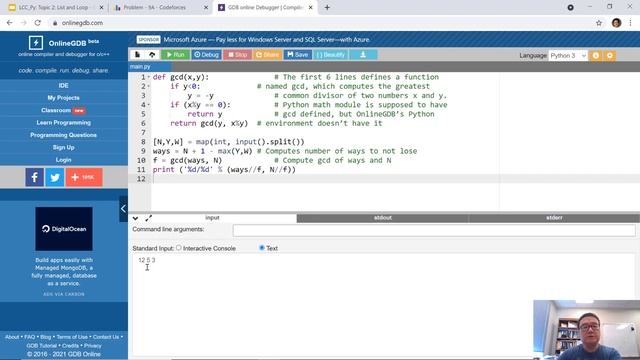Viewport: 640px width, 360px height.
Task: Reload the page icon
Action: click(38, 23)
